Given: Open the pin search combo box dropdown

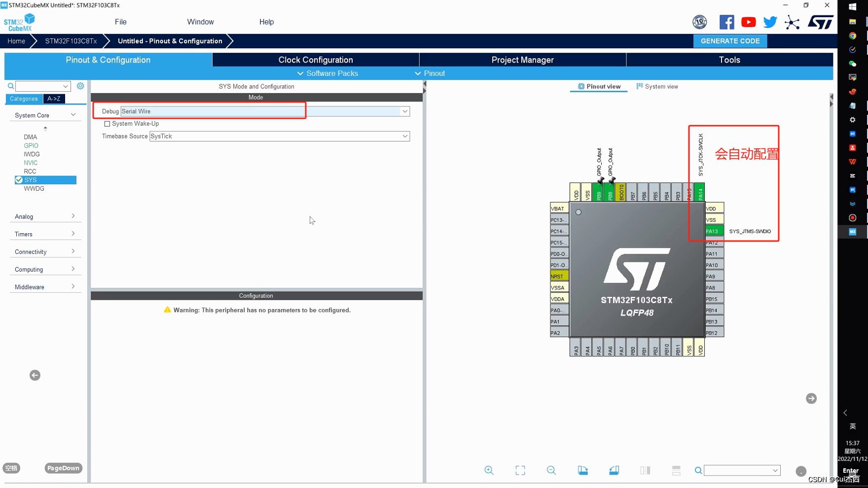Looking at the screenshot, I should coord(775,470).
